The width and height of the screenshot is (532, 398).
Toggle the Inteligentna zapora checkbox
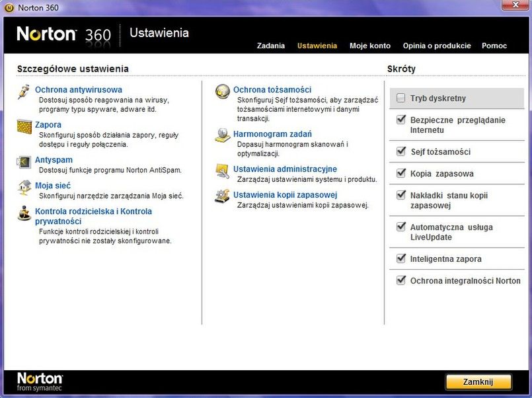pos(401,259)
